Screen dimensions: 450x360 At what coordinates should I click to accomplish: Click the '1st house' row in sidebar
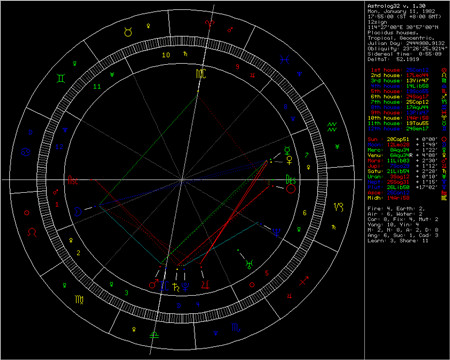pyautogui.click(x=400, y=70)
